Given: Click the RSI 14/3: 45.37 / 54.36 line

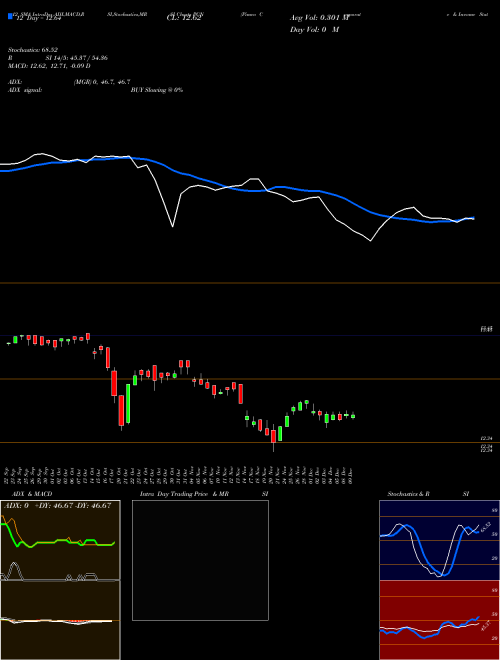Looking at the screenshot, I should 58,58.
